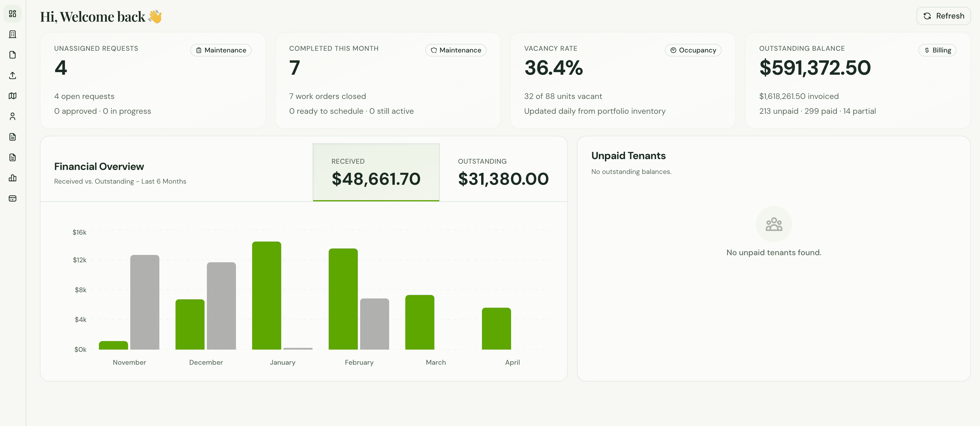Select the Map view icon in sidebar
This screenshot has width=980, height=426.
(13, 96)
